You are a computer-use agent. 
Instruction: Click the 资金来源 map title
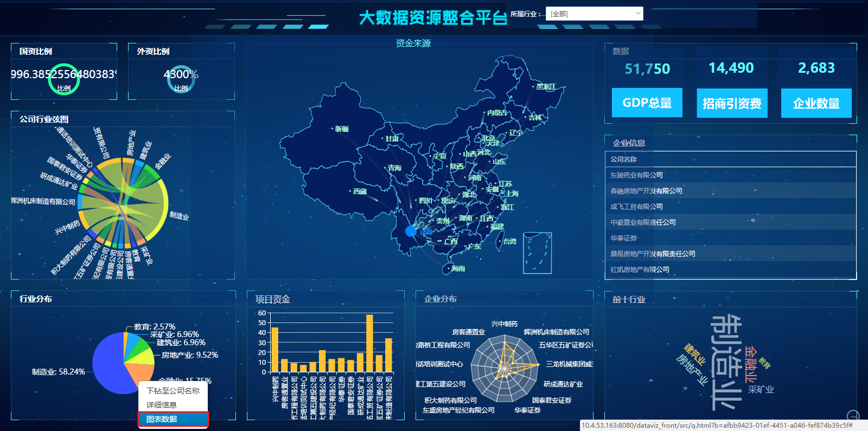click(413, 43)
